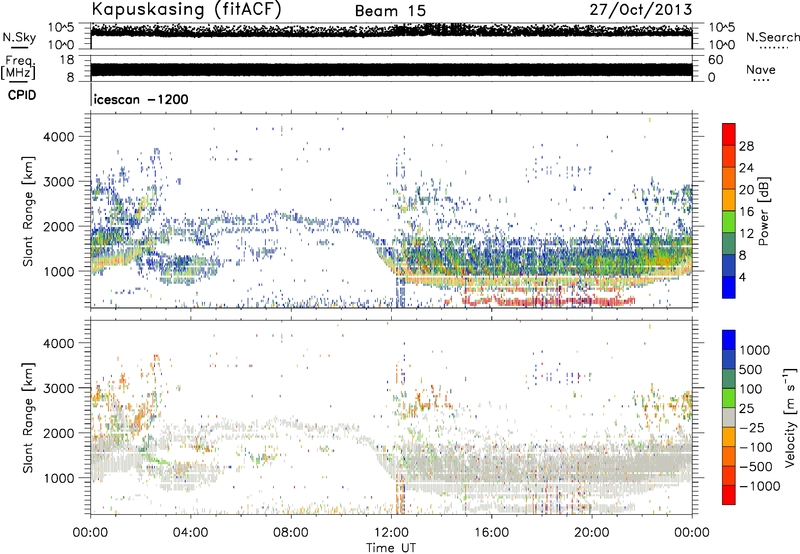Click the '-1000' tick on the Velocity colorbar
This screenshot has height=554, width=800.
[759, 486]
